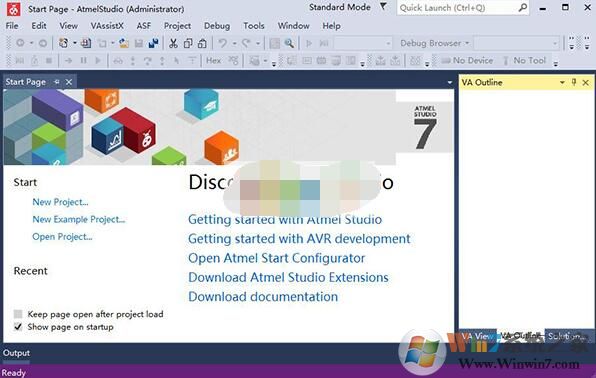
Task: Click the Cut scissors icon
Action: pos(173,43)
